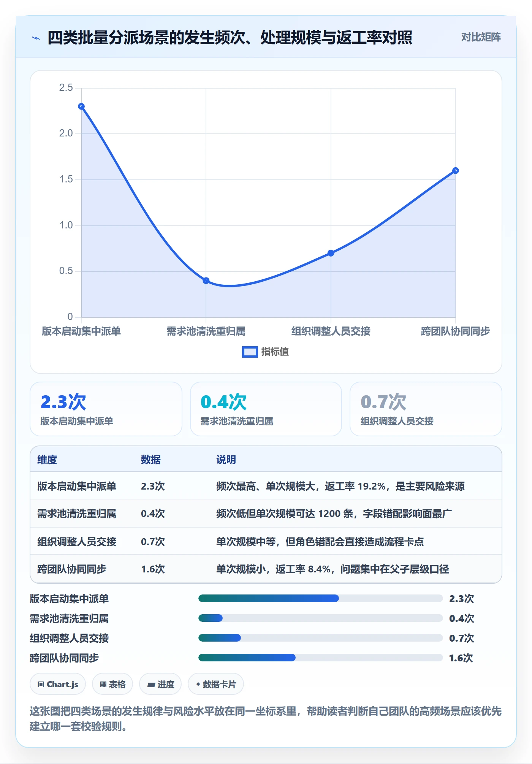The height and width of the screenshot is (764, 532).
Task: Click the 0.7次 table data cell
Action: click(153, 542)
